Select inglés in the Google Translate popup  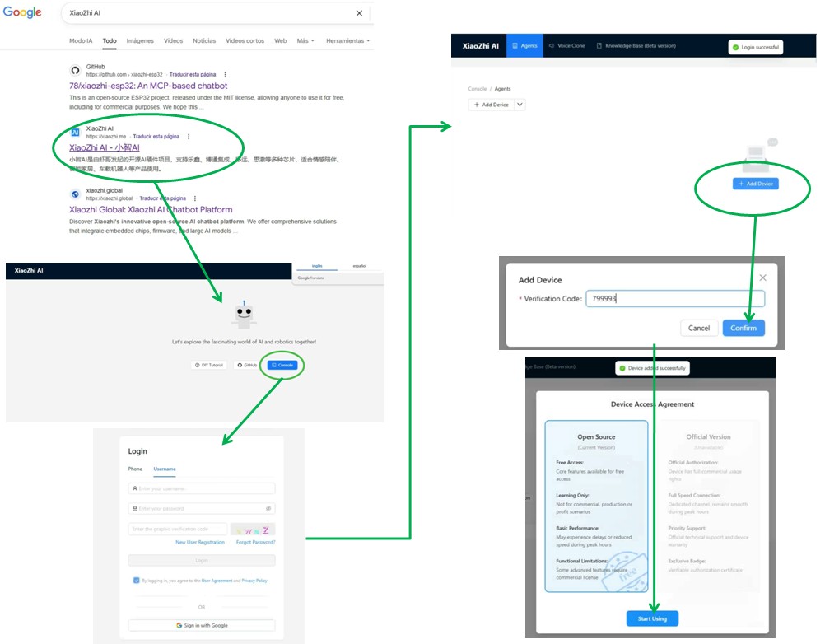coord(317,266)
